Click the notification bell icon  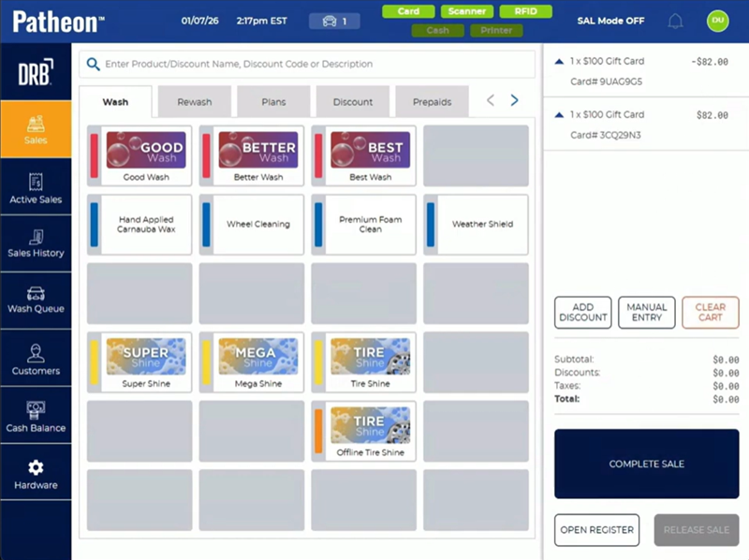[x=675, y=21]
